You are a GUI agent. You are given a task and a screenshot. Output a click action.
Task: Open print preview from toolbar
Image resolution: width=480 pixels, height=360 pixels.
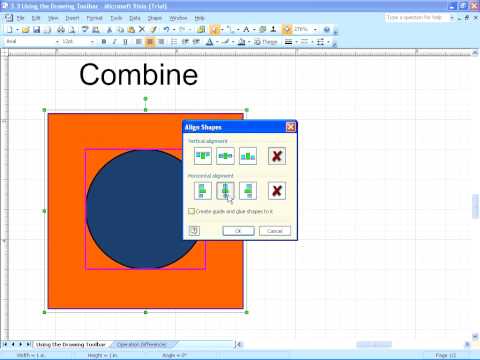71,30
